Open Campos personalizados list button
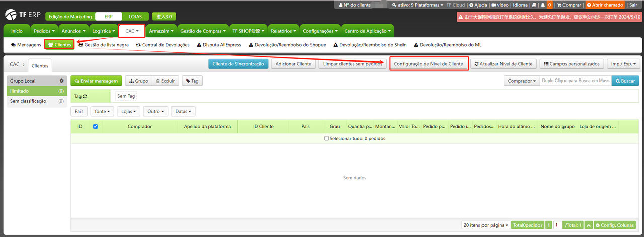 click(572, 64)
